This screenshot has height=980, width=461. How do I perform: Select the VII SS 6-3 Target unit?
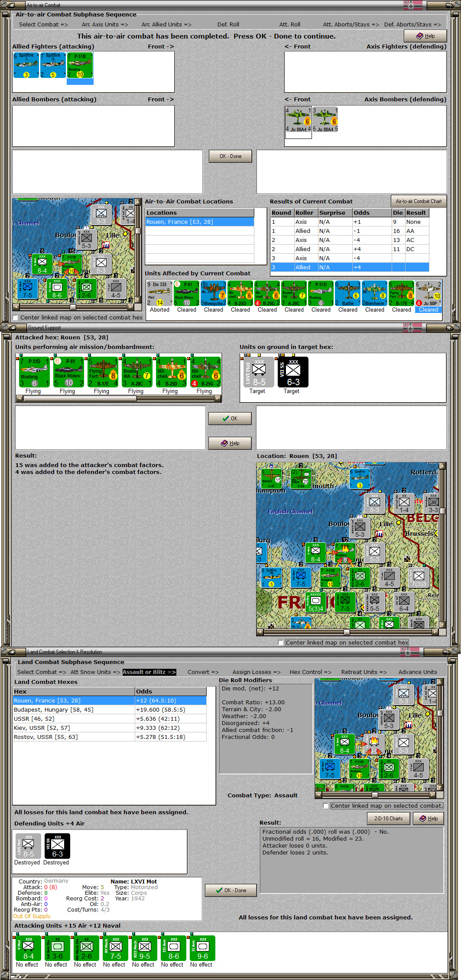point(293,372)
